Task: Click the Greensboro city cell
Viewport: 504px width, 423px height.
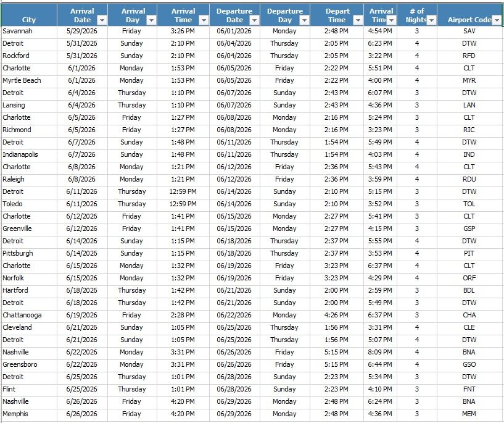Action: click(x=29, y=364)
